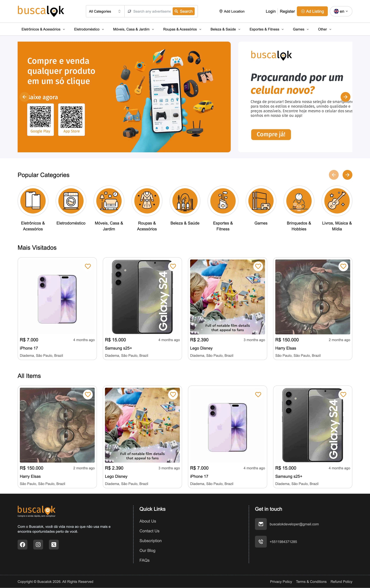
Task: Toggle favorite heart on All Items Samsung s25+
Action: [x=343, y=394]
